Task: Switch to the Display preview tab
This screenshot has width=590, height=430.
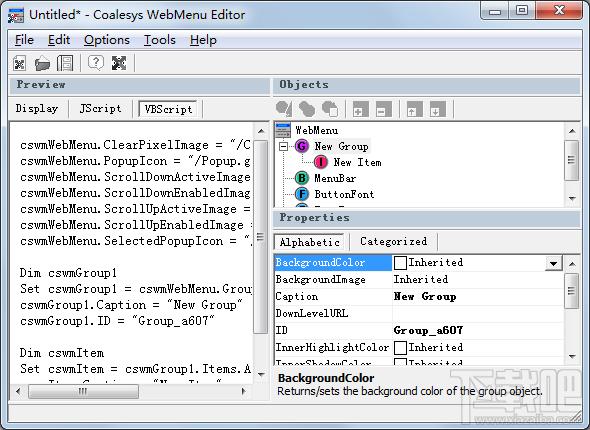Action: tap(37, 109)
